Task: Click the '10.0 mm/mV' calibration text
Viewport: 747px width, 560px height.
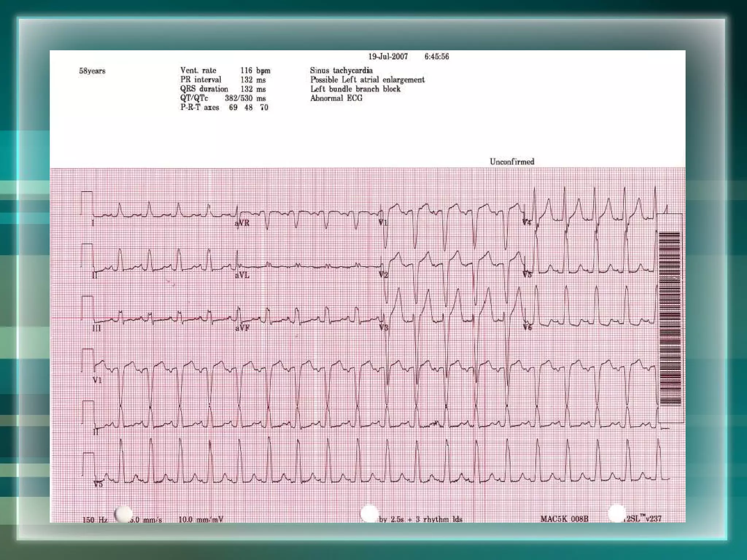Action: (201, 520)
